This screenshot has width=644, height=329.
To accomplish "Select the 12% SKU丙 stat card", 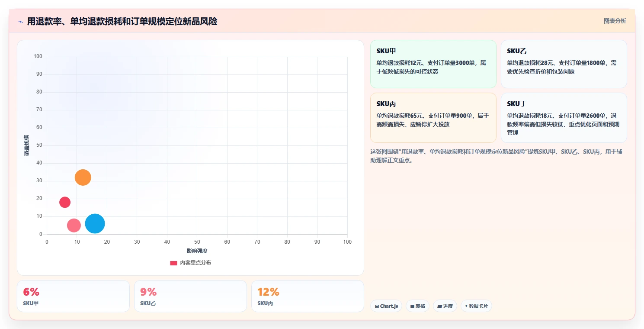I will click(308, 296).
